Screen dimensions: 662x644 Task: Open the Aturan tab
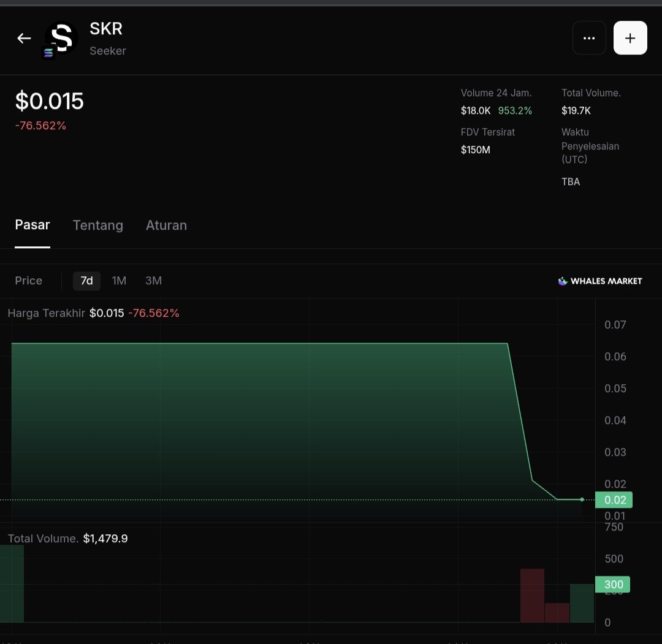[x=166, y=225]
